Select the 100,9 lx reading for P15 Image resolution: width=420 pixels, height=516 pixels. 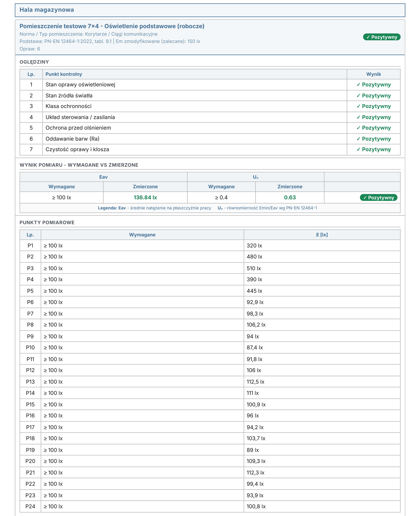click(x=256, y=404)
